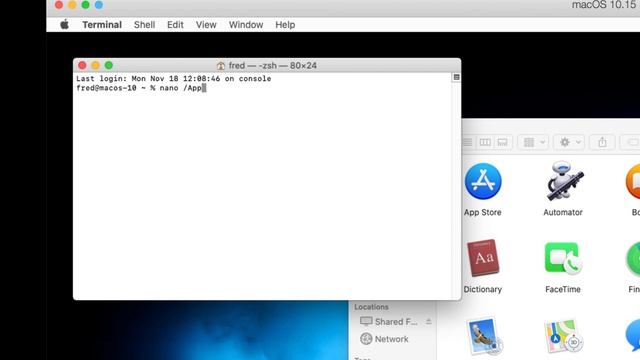Screen dimensions: 640x360
Task: Open Finder action gear dropdown
Action: click(x=569, y=142)
